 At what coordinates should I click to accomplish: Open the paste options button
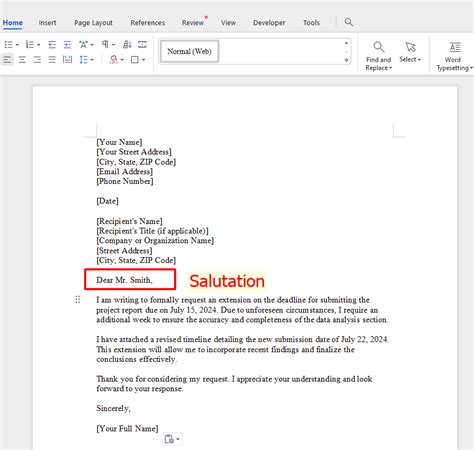[172, 439]
